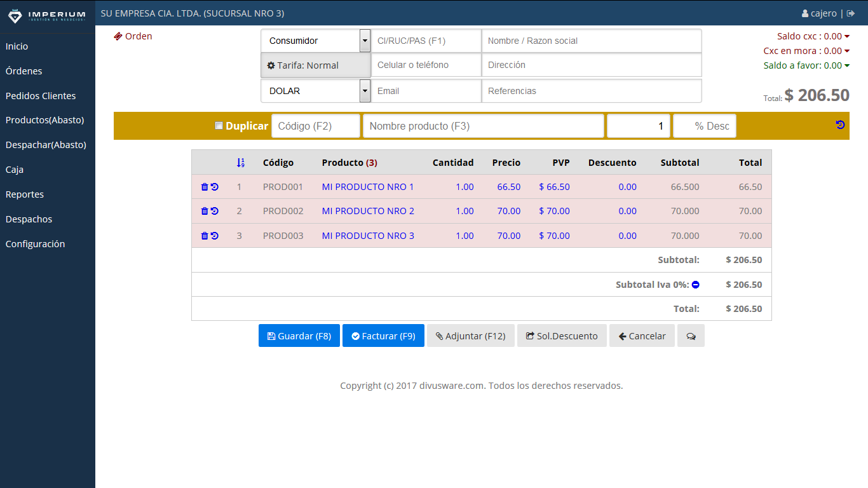Click the Código column header
Image resolution: width=868 pixels, height=488 pixels.
click(278, 163)
